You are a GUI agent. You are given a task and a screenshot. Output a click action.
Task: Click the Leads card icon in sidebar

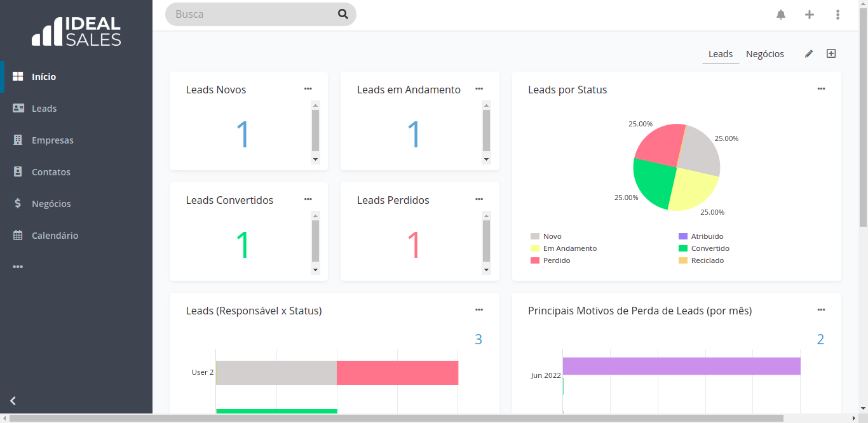coord(18,108)
